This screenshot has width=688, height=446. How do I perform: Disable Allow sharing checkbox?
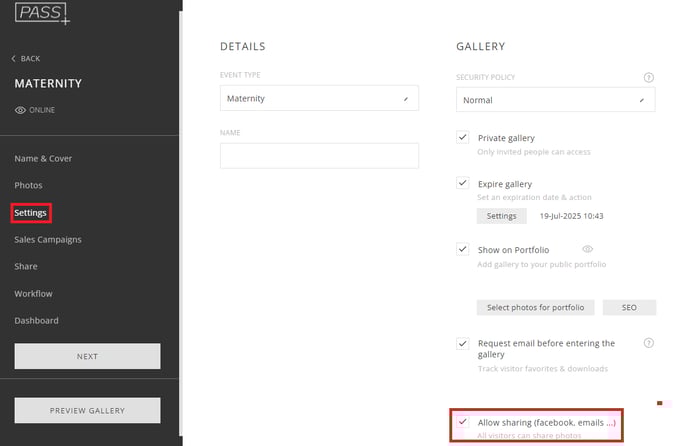click(462, 421)
